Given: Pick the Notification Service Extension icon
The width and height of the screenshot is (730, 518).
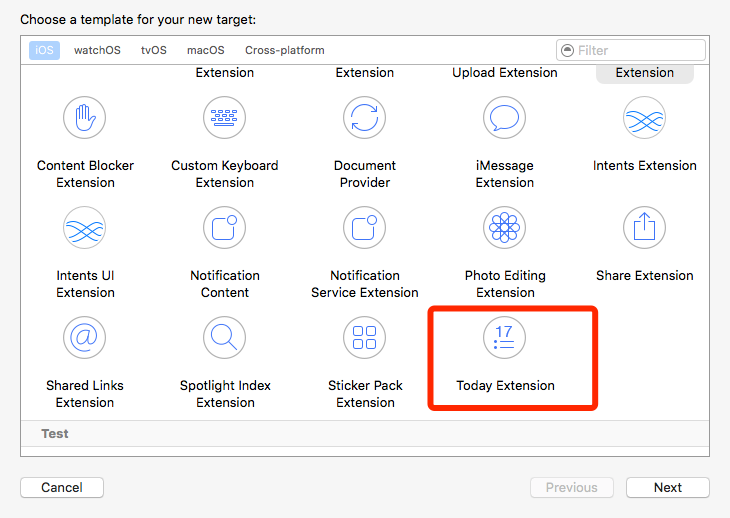Looking at the screenshot, I should 365,228.
